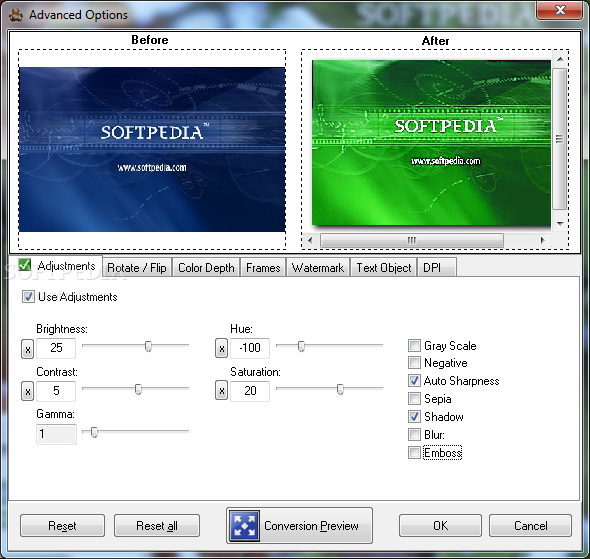Reset Contrast with its x button
This screenshot has width=590, height=559.
[x=27, y=391]
